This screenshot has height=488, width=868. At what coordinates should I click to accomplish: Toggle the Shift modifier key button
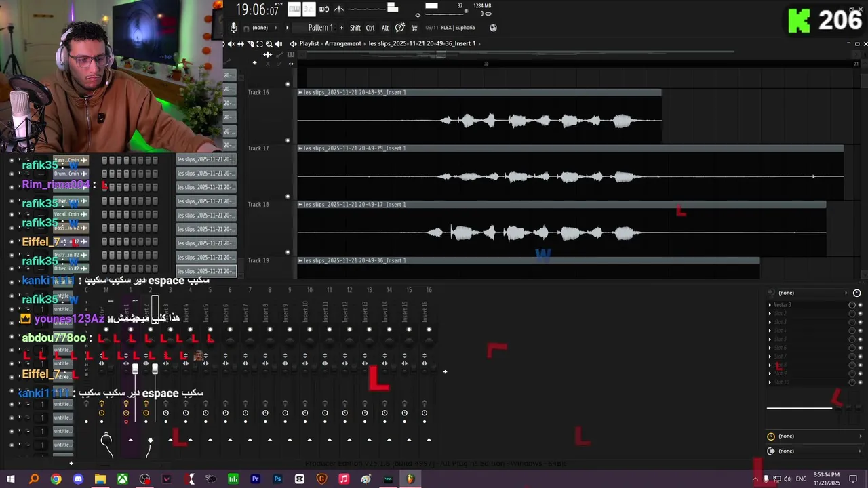click(355, 28)
